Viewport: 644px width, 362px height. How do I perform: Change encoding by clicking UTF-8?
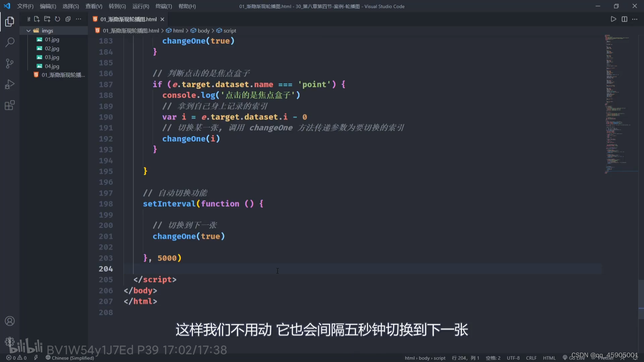(x=513, y=358)
